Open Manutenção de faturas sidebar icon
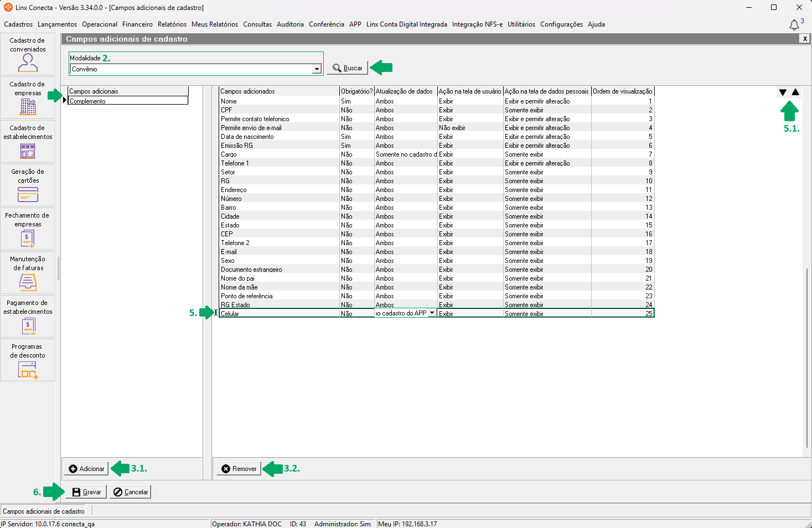This screenshot has width=812, height=528. tap(28, 273)
